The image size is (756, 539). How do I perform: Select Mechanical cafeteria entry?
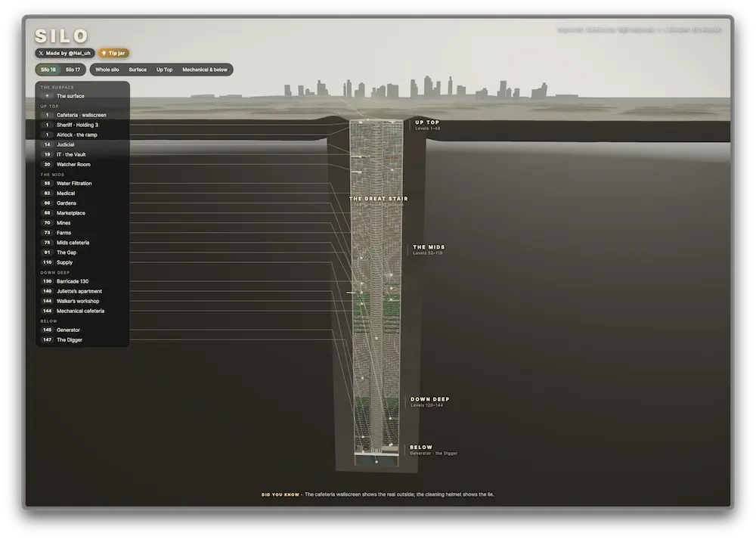coord(82,311)
